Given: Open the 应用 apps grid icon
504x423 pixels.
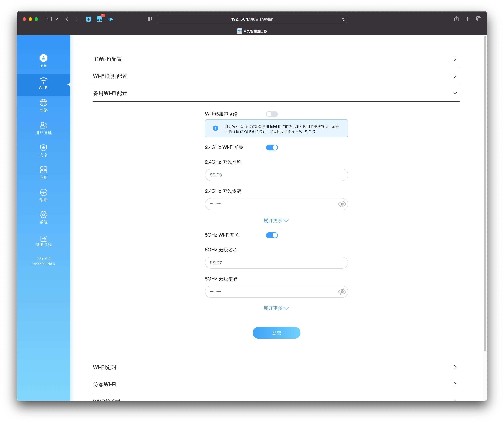Looking at the screenshot, I should coord(43,170).
